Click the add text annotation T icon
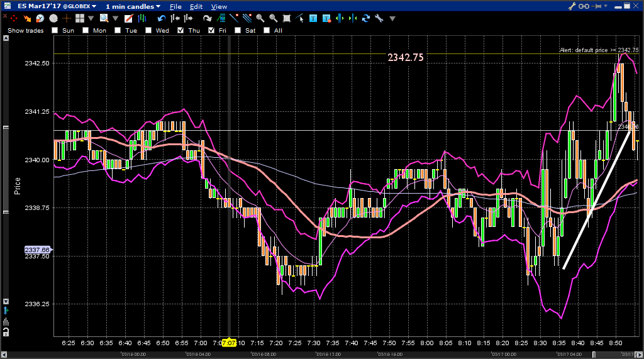This screenshot has width=644, height=359. [x=313, y=18]
